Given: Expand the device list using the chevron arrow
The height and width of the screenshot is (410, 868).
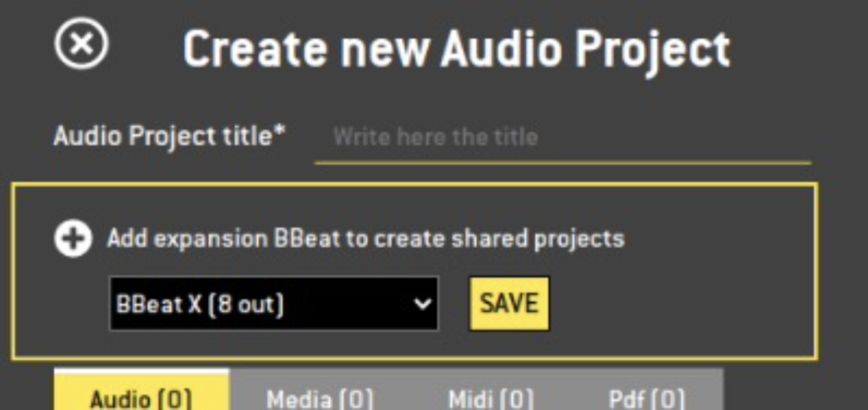Looking at the screenshot, I should point(422,304).
